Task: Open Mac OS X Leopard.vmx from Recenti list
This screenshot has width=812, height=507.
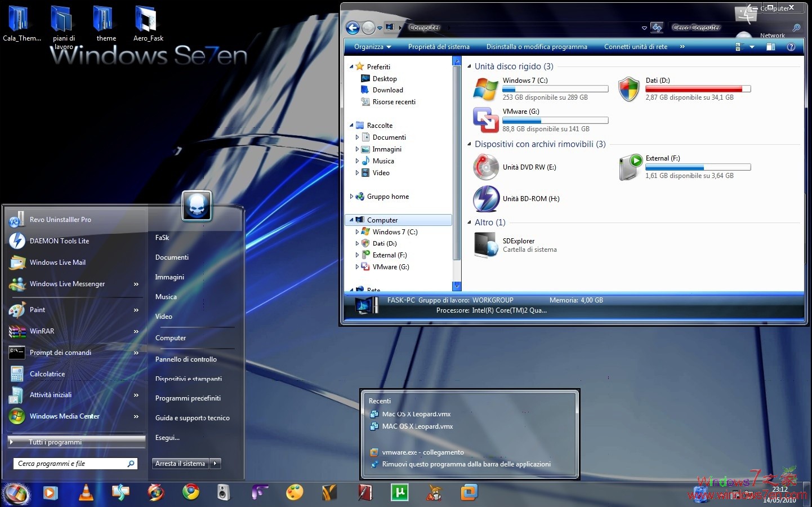Action: click(x=417, y=413)
